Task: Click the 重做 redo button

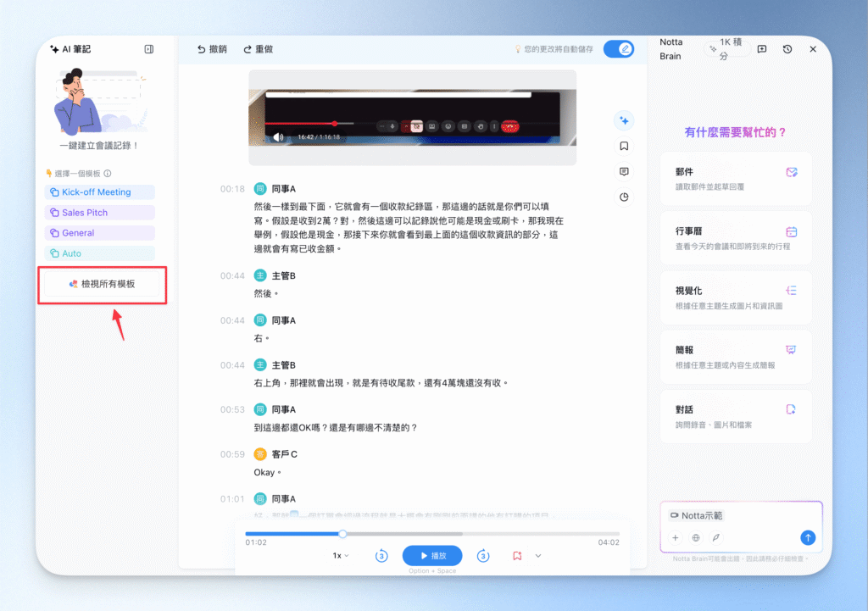Action: click(258, 49)
